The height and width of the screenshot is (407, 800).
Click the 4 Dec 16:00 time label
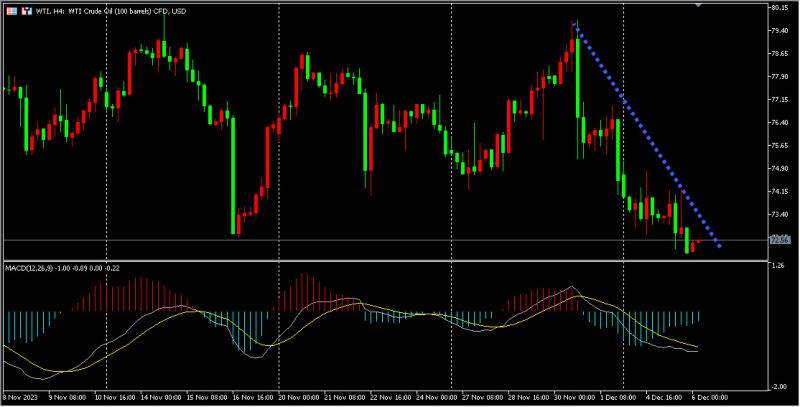click(665, 397)
